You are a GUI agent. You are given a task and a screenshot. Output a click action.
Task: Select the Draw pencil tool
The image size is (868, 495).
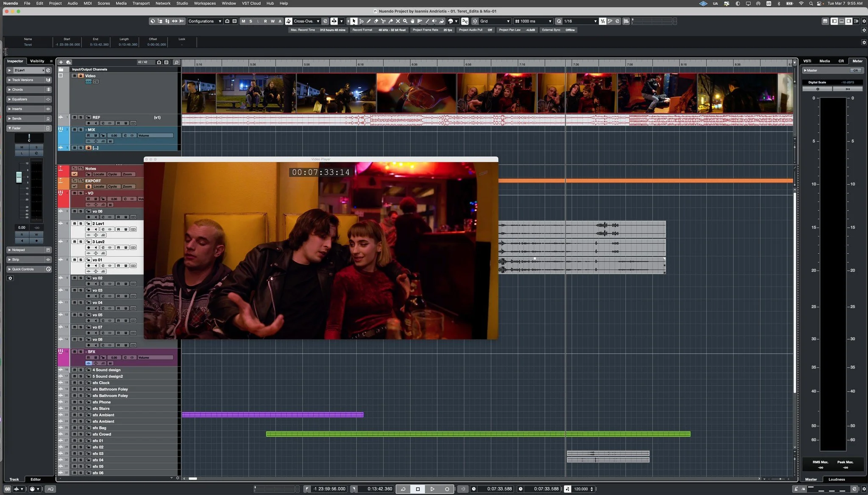click(x=369, y=21)
